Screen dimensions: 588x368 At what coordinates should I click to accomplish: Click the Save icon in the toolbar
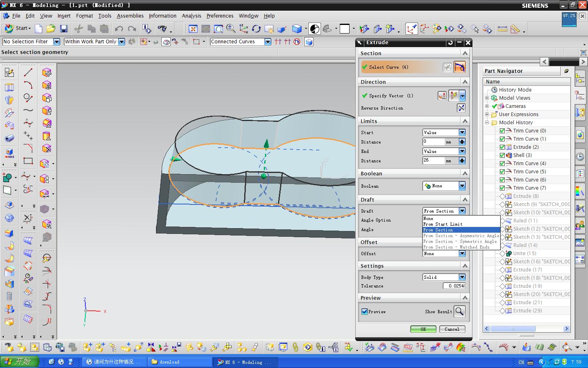64,29
